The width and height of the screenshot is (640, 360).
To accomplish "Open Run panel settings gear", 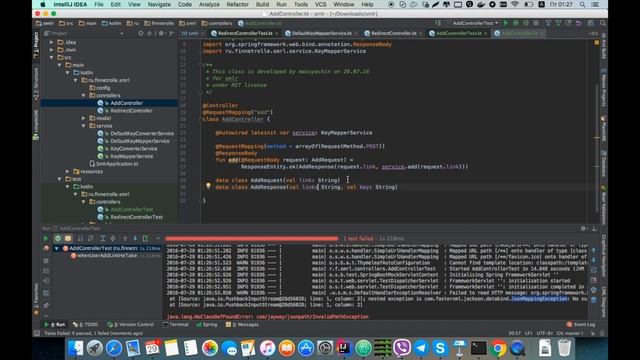I will click(x=584, y=229).
